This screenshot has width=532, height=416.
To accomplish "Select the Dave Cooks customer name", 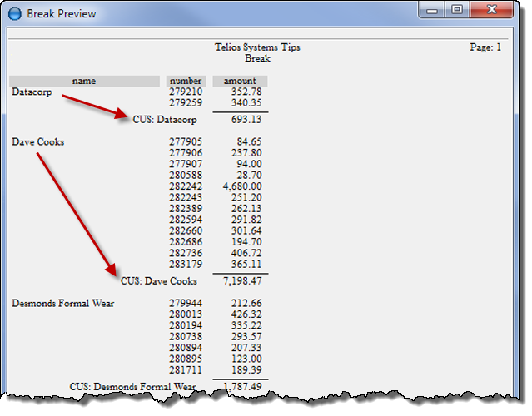I will click(x=37, y=141).
